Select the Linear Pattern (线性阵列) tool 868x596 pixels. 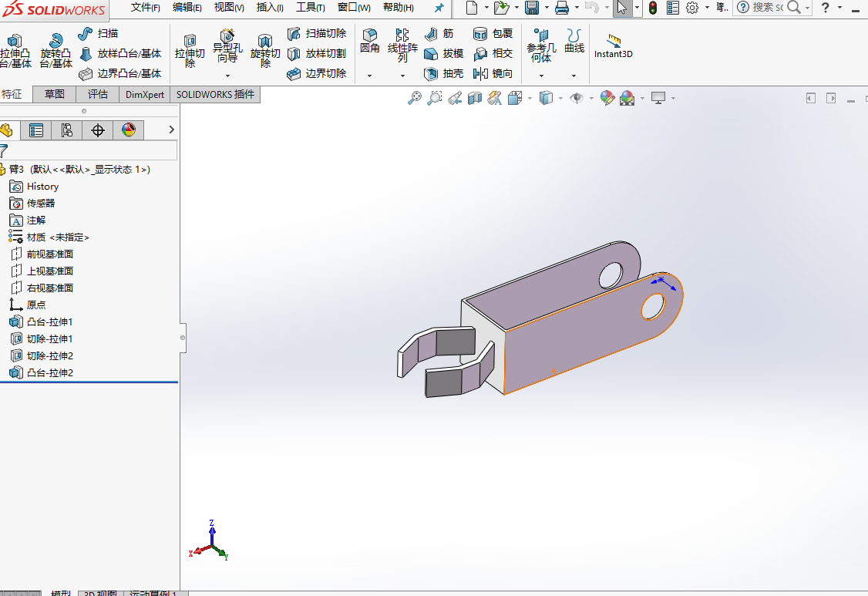402,45
